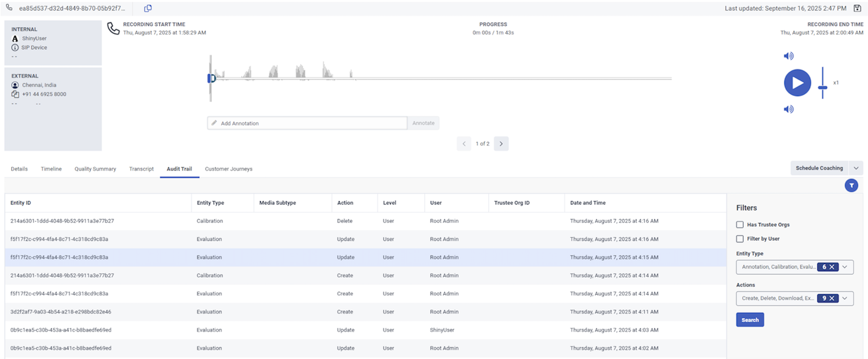The width and height of the screenshot is (868, 359).
Task: Click the save icon beside Last updated
Action: pyautogui.click(x=857, y=8)
